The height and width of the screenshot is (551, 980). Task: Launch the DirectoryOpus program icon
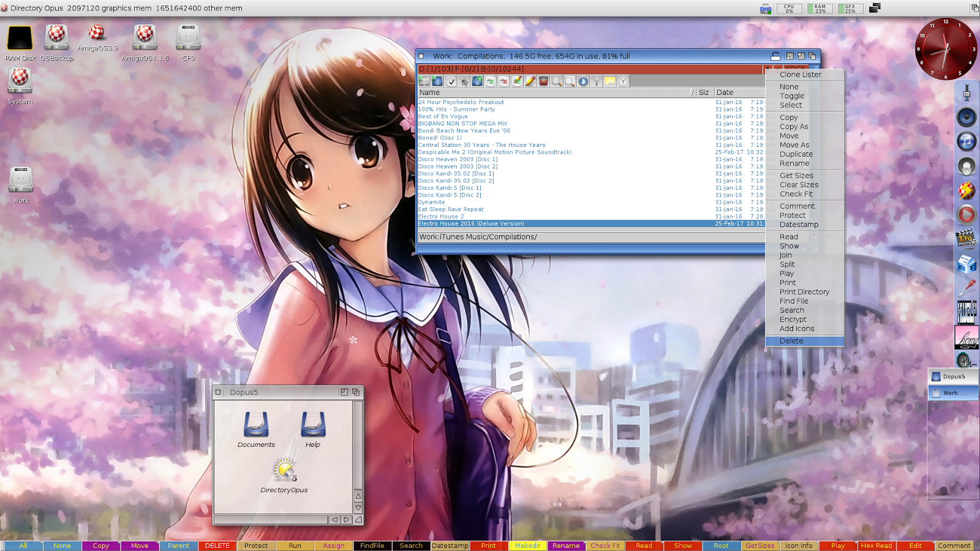[x=284, y=469]
